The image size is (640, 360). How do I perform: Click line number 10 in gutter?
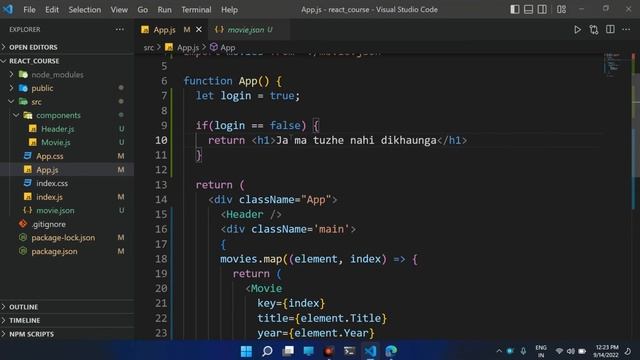tap(161, 140)
